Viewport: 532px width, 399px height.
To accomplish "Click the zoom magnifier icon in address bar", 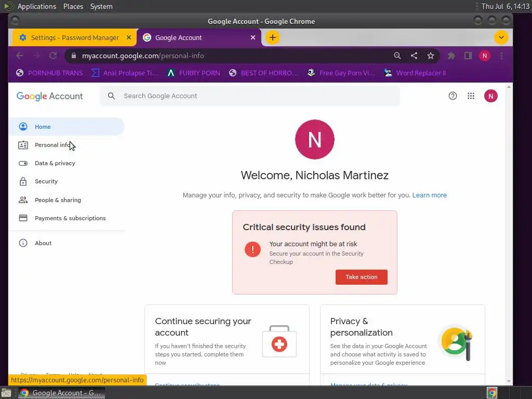I will [397, 56].
